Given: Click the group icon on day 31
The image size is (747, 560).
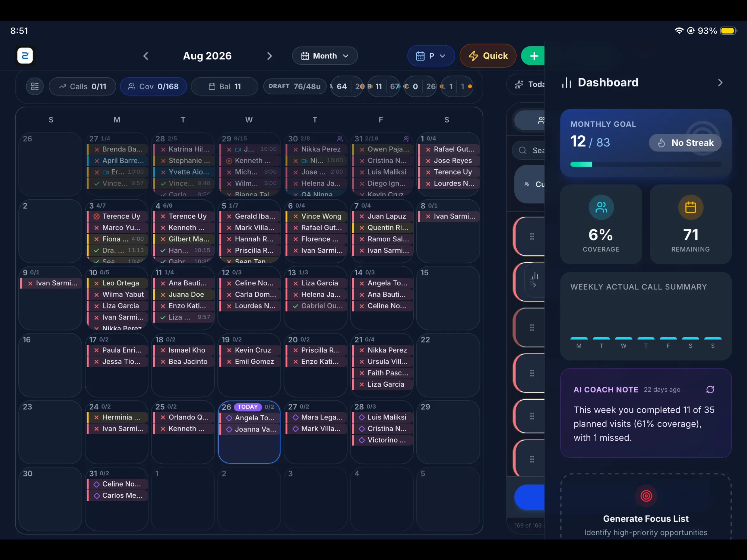Looking at the screenshot, I should pos(406,139).
